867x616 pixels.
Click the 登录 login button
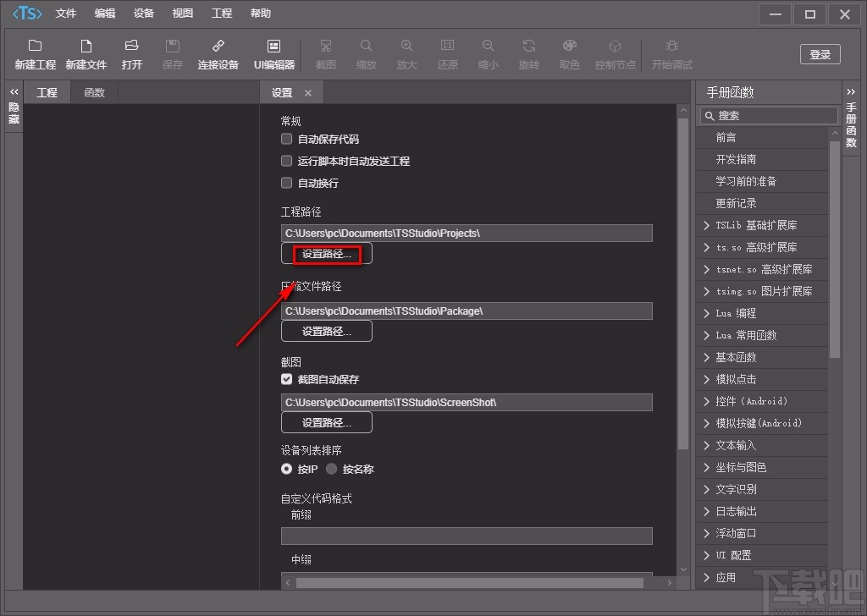coord(820,54)
